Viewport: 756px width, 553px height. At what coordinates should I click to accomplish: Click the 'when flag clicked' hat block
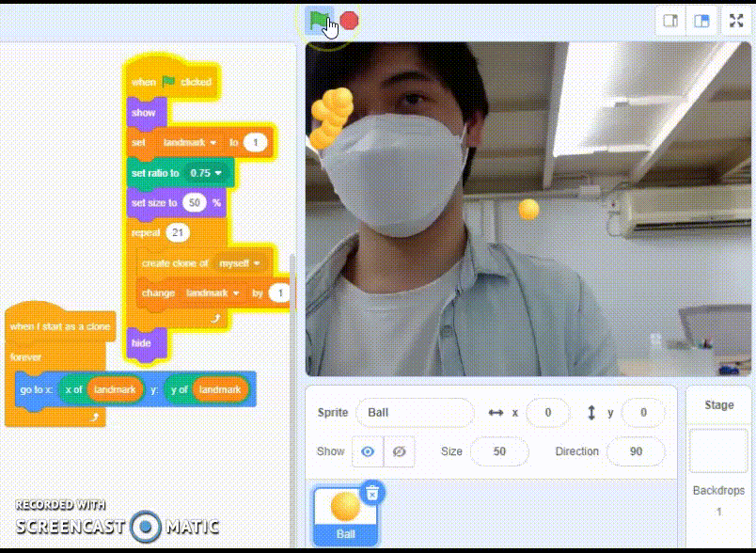(x=171, y=82)
